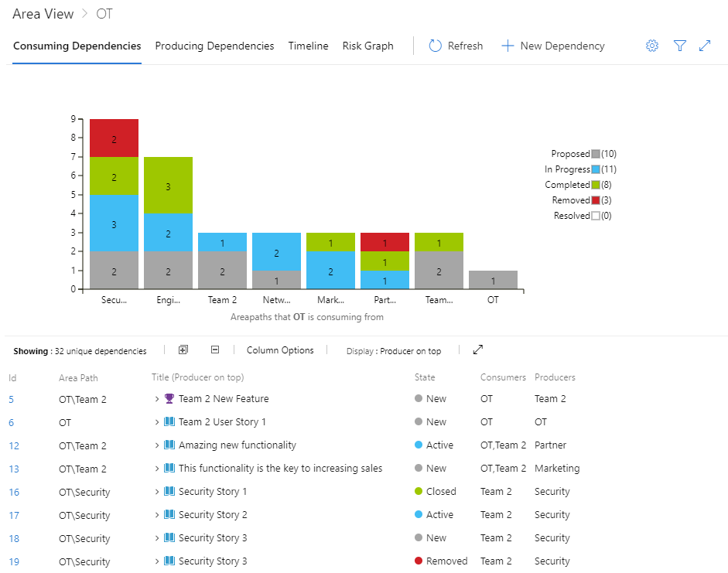Switch to the Producing Dependencies tab

click(x=214, y=46)
